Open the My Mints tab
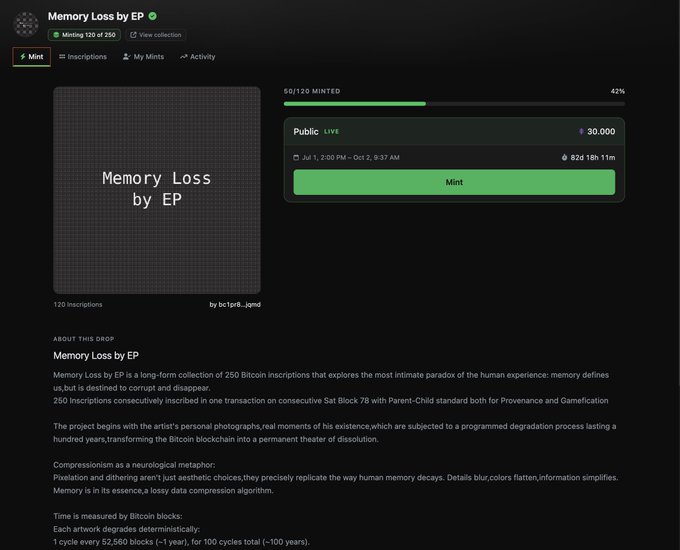 143,57
